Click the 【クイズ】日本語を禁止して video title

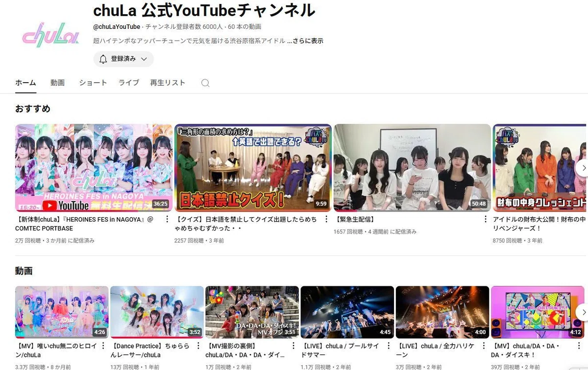tap(245, 224)
